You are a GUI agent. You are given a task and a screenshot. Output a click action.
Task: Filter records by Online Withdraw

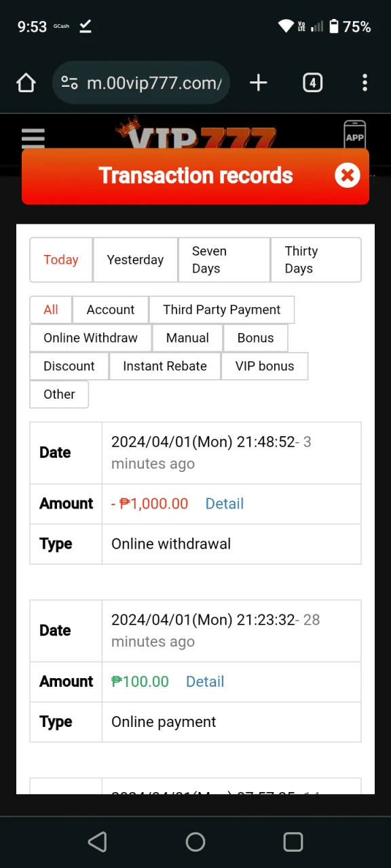(x=90, y=338)
